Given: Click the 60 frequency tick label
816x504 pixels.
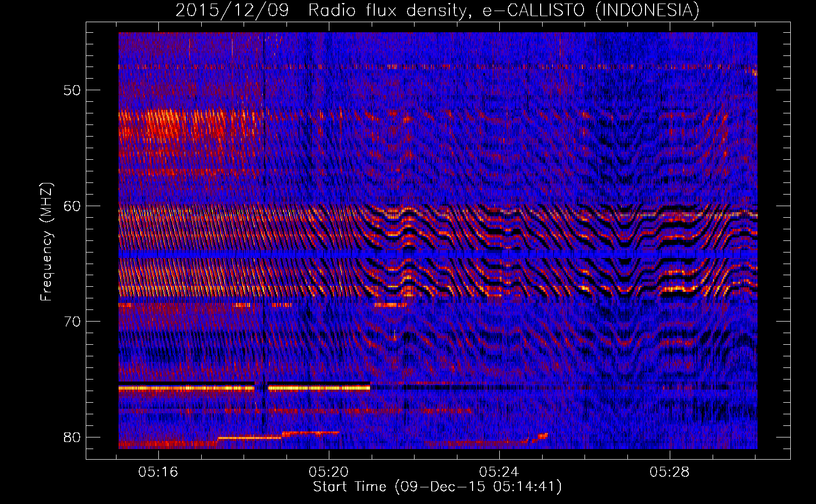Looking at the screenshot, I should point(73,206).
